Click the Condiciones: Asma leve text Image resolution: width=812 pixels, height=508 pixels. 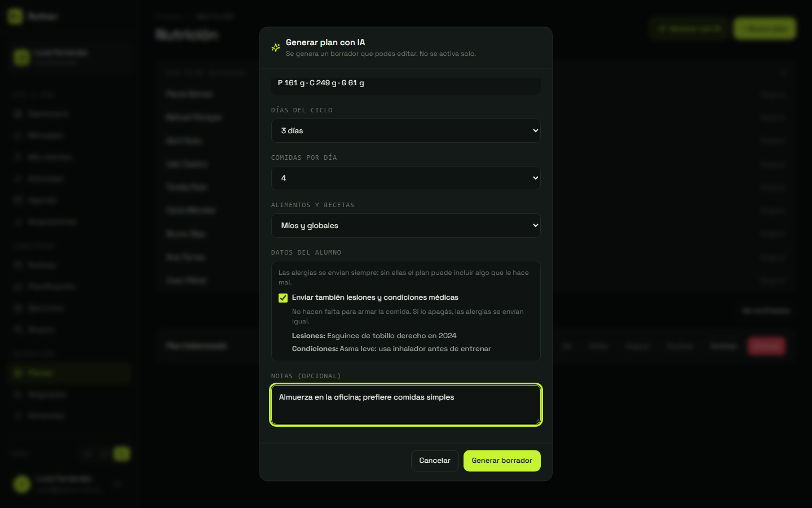tap(391, 349)
